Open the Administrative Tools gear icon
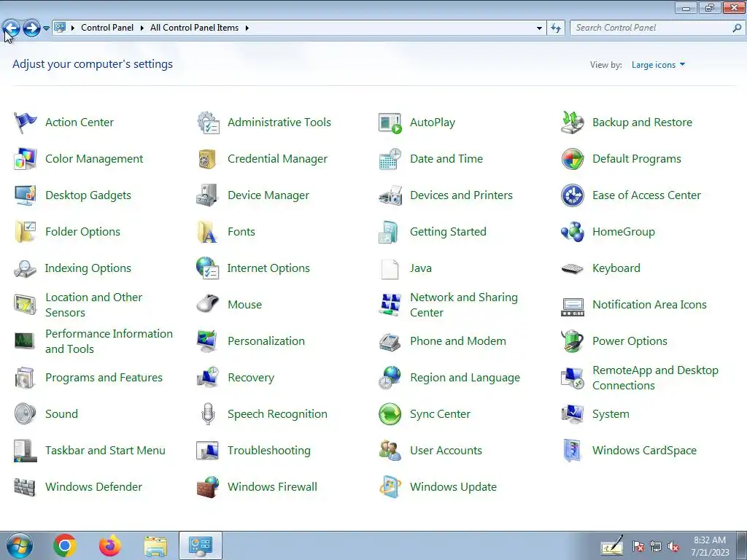This screenshot has width=747, height=560. 208,122
